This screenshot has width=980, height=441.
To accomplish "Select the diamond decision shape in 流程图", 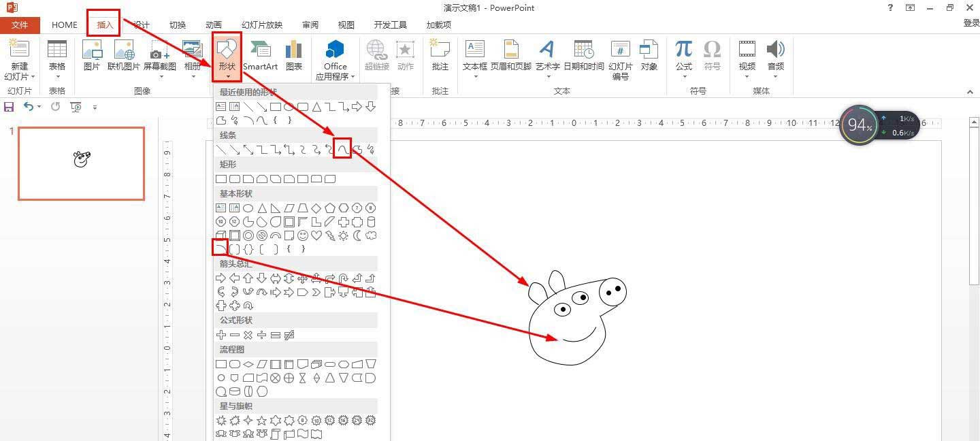I will (248, 364).
